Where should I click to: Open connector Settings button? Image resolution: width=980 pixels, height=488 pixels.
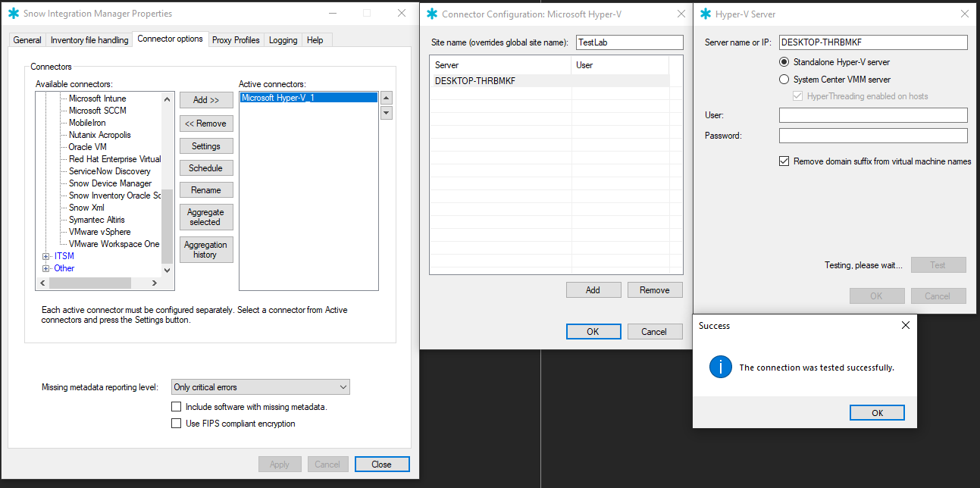pyautogui.click(x=206, y=146)
